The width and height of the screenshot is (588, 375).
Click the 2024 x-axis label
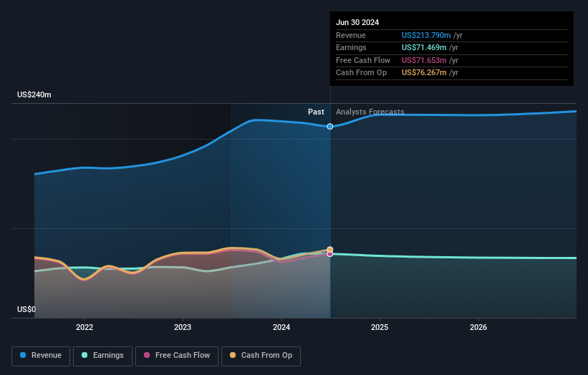(x=281, y=327)
